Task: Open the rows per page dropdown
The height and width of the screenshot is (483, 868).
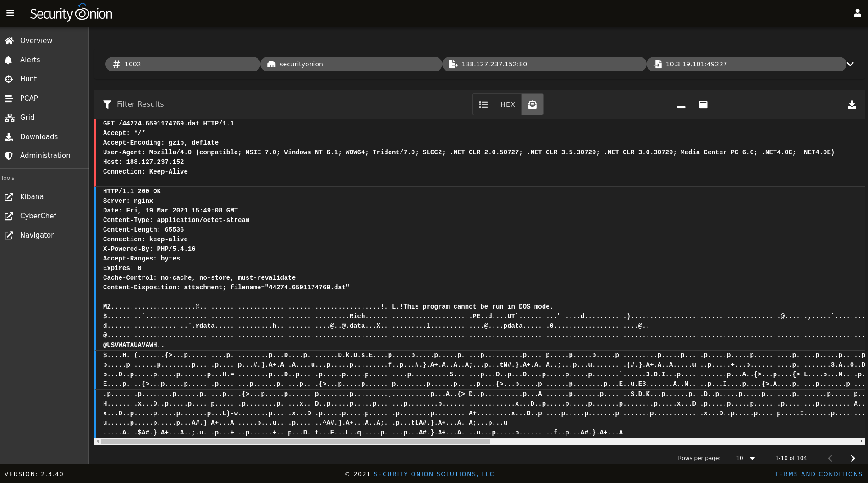Action: [x=745, y=458]
